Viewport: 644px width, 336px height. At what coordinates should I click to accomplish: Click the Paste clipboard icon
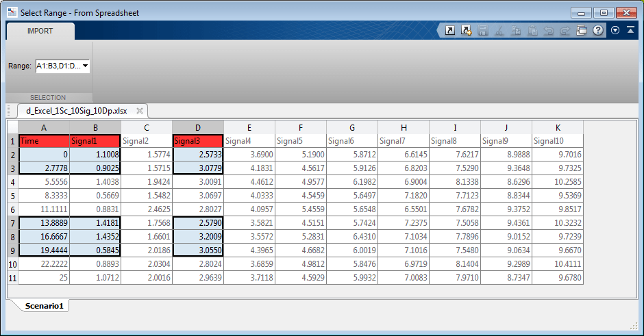[x=533, y=30]
